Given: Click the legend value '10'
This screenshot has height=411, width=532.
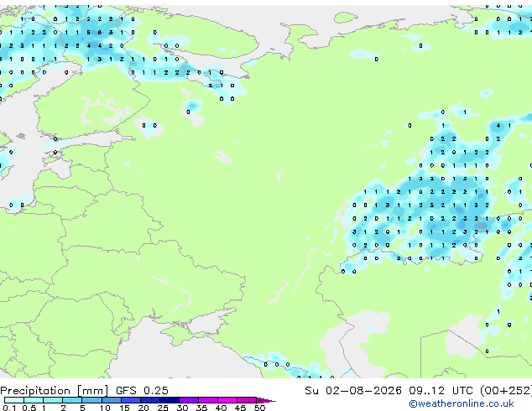Looking at the screenshot, I should [105, 408].
